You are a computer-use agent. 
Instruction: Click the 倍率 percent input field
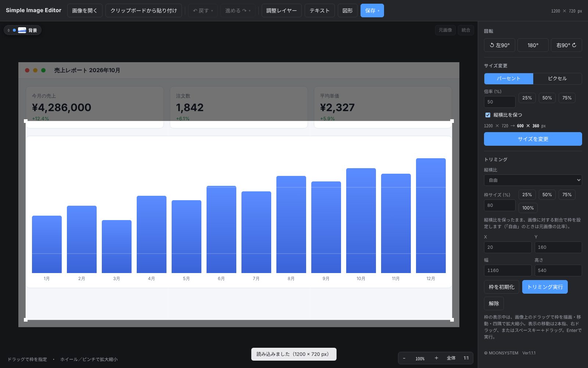[500, 102]
